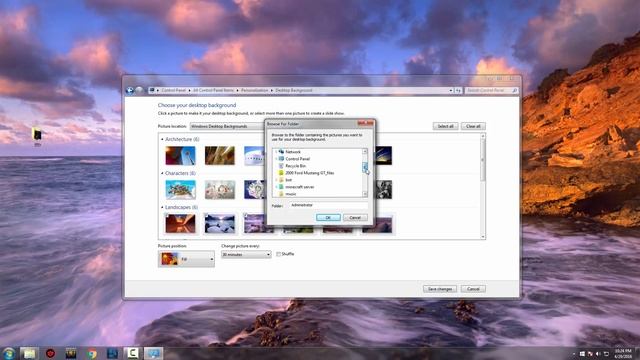Expand the Network tree node
The height and width of the screenshot is (360, 640).
276,152
